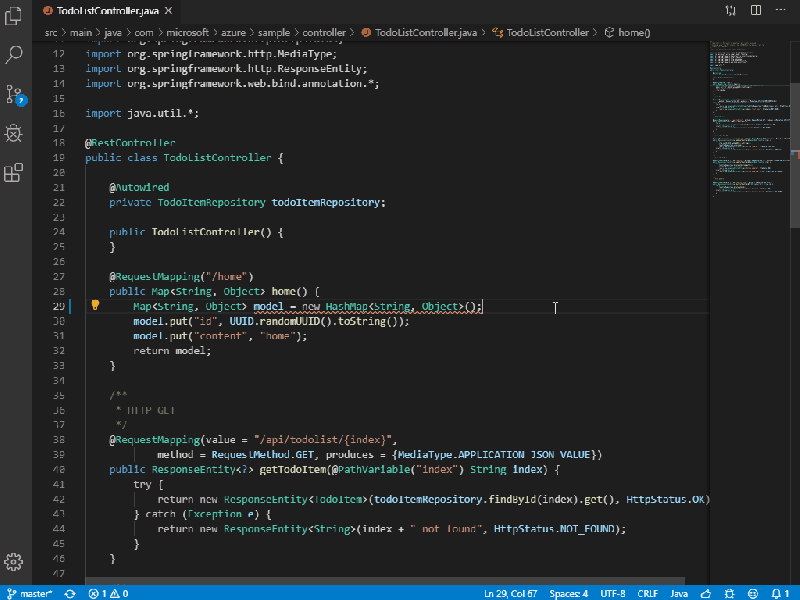This screenshot has width=800, height=600.
Task: Open the Search panel in the Activity Bar
Action: (x=13, y=54)
